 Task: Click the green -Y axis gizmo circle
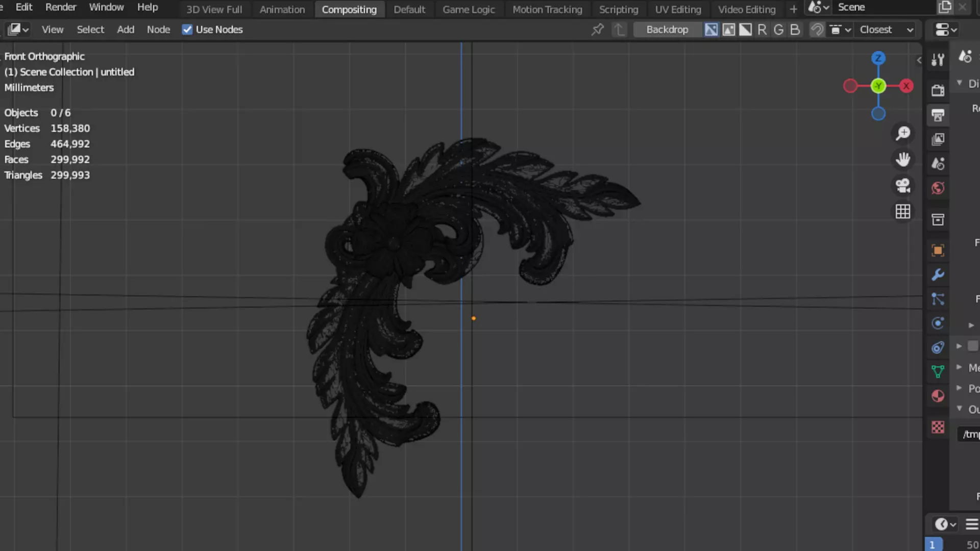point(878,86)
